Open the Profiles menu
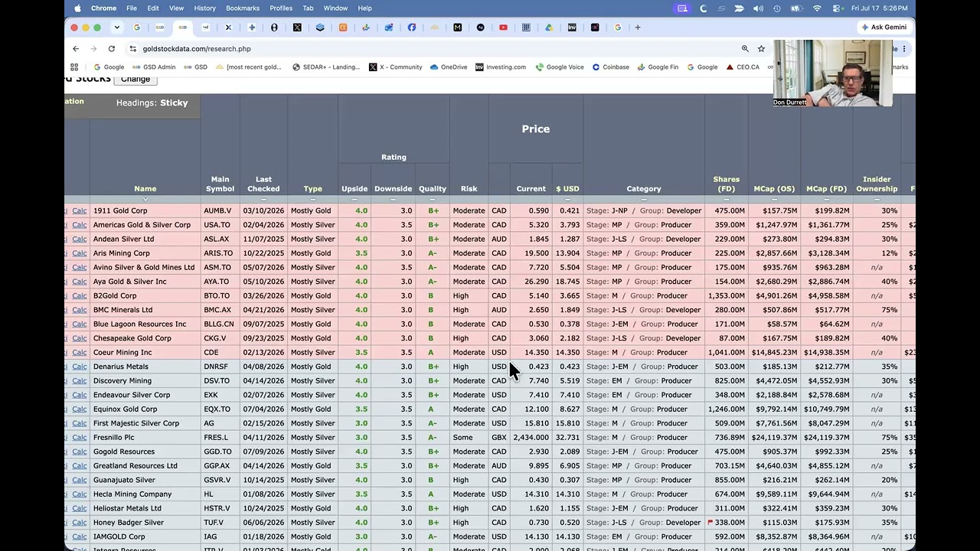980x551 pixels. click(281, 8)
